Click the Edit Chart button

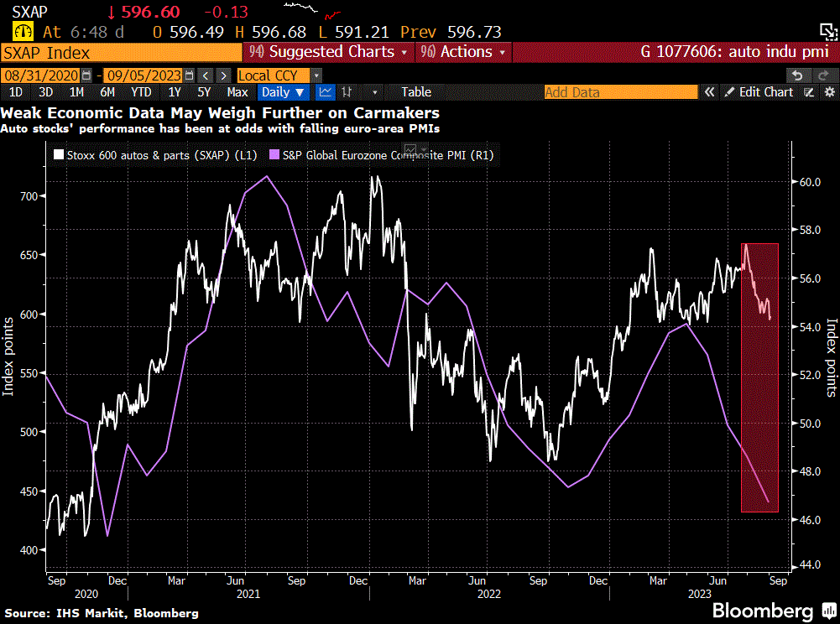click(759, 92)
